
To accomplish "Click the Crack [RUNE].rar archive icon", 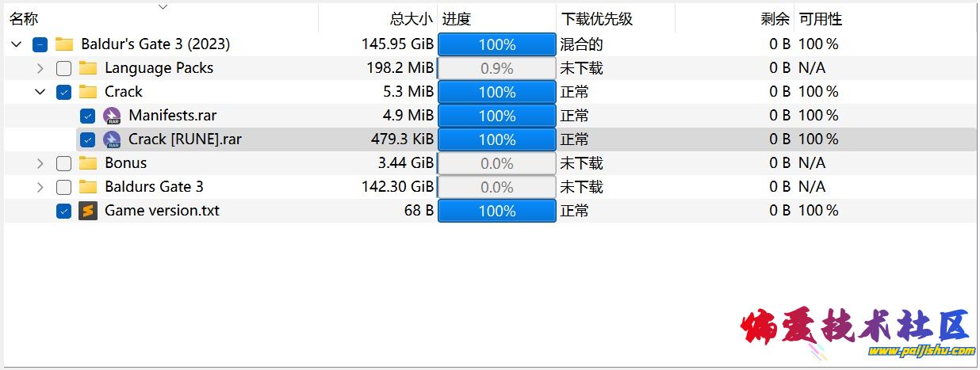I will tap(112, 139).
